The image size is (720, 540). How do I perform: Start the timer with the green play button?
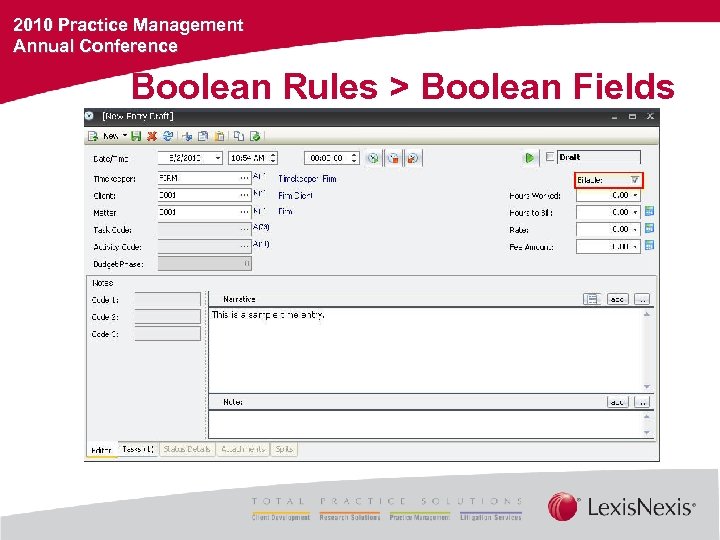[529, 158]
